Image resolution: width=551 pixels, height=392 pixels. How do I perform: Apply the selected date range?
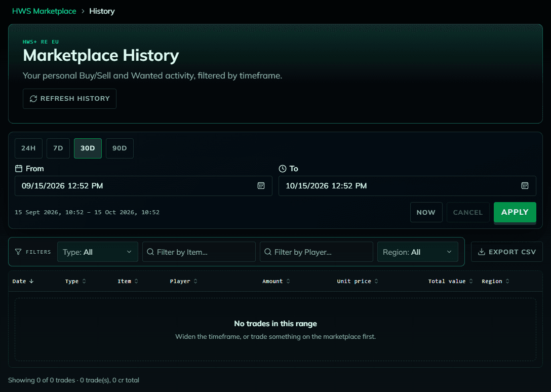pyautogui.click(x=515, y=212)
